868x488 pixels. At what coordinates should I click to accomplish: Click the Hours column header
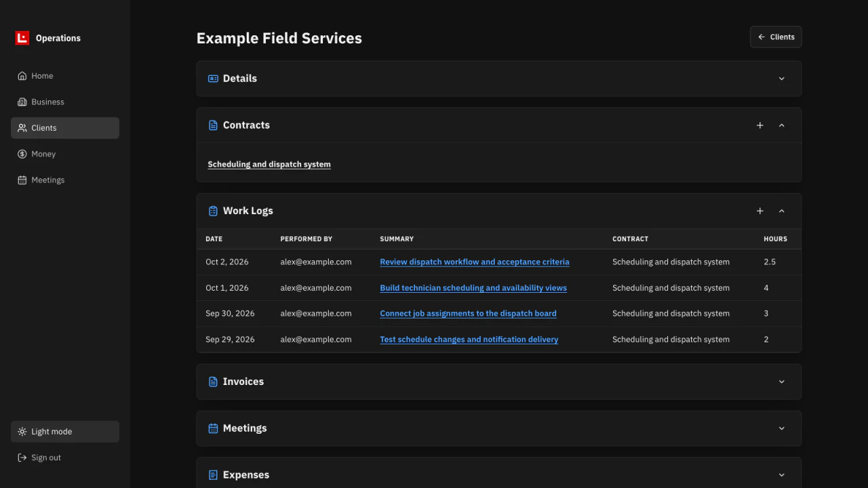click(x=775, y=239)
